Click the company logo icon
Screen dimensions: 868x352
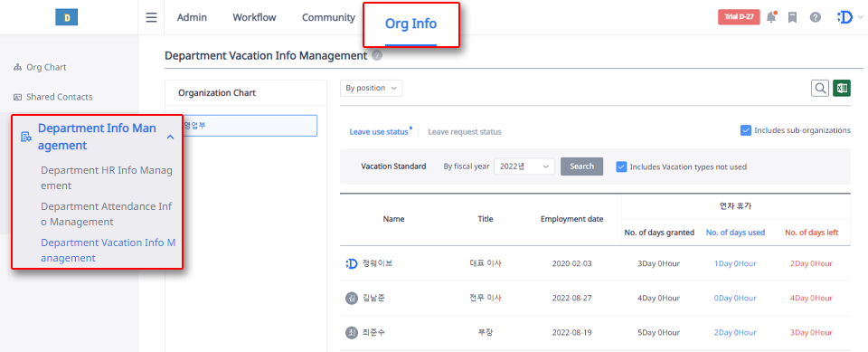pyautogui.click(x=66, y=17)
